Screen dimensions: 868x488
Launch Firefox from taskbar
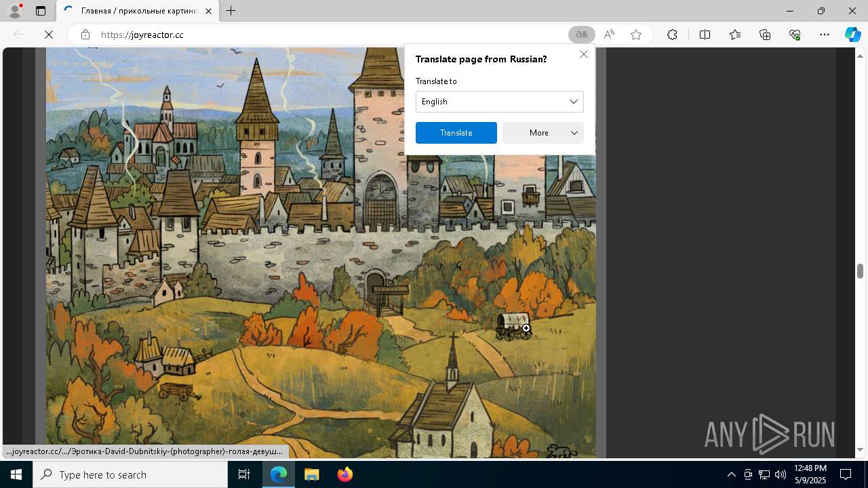point(344,474)
